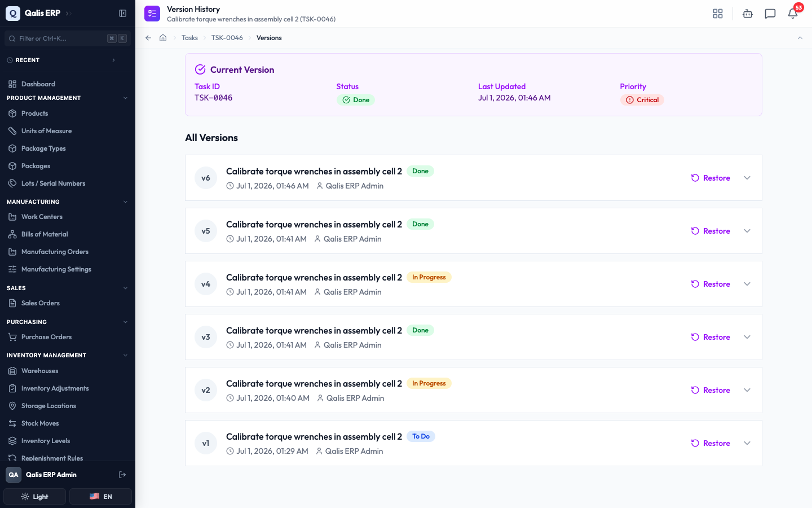Collapse the Sales section
Screen dimensions: 812x508
click(x=125, y=288)
